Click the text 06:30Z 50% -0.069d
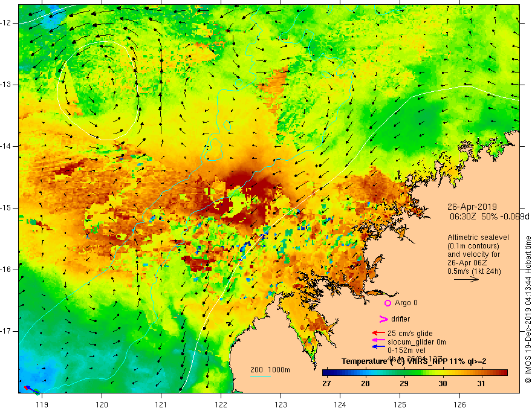This screenshot has height=411, width=532. (x=489, y=216)
